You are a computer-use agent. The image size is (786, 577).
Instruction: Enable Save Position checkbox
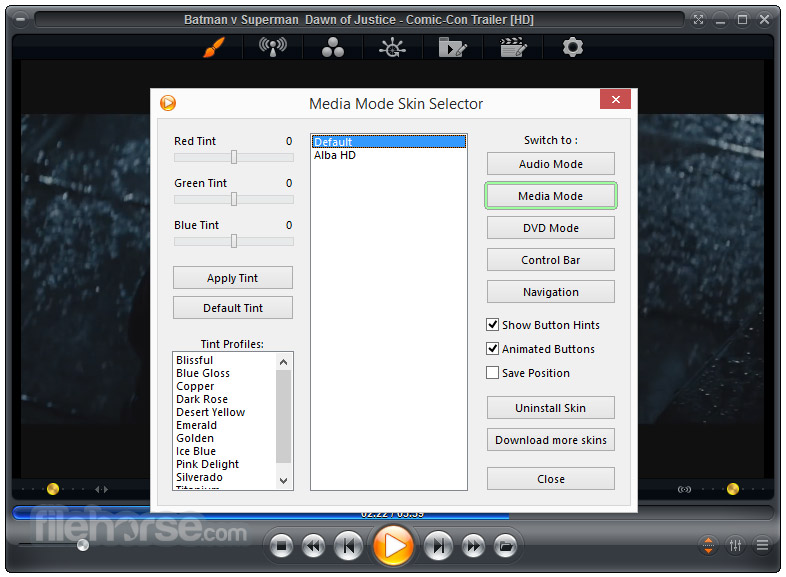point(492,372)
